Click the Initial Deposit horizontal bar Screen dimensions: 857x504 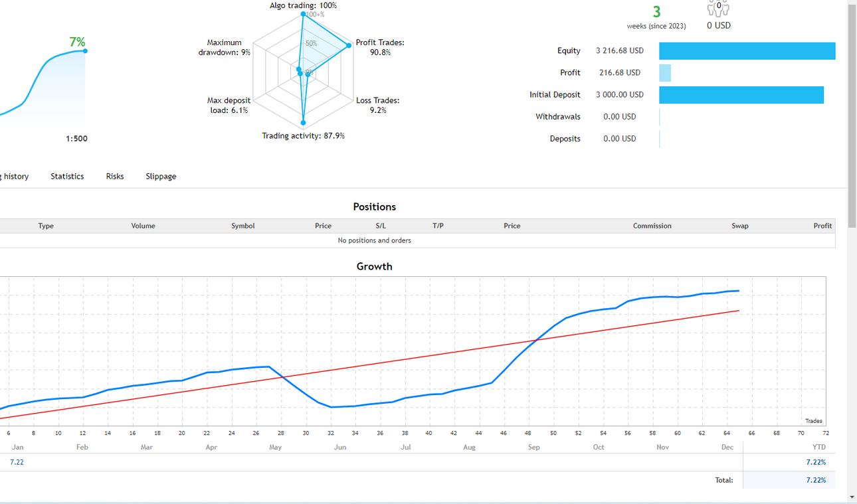[x=741, y=95]
